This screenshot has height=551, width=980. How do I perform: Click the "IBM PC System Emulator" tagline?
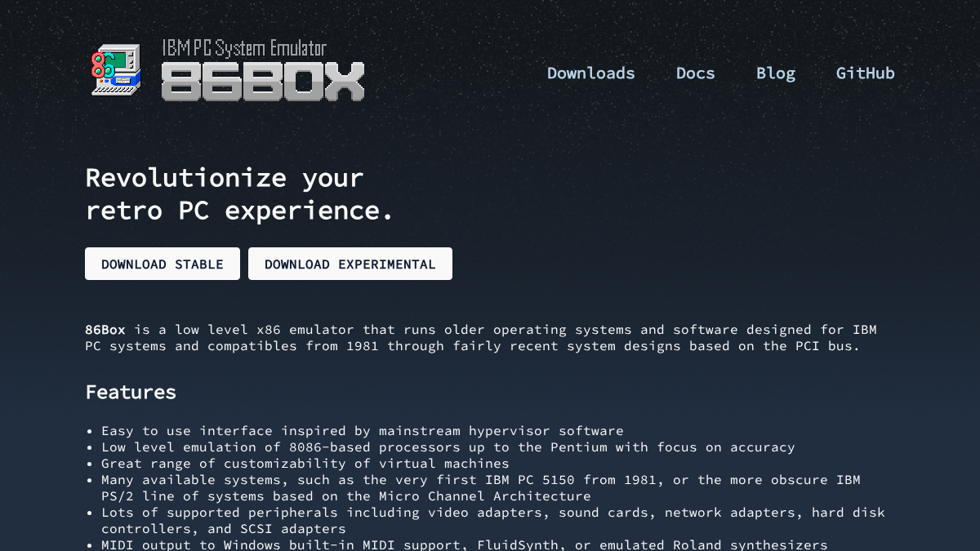(x=244, y=48)
